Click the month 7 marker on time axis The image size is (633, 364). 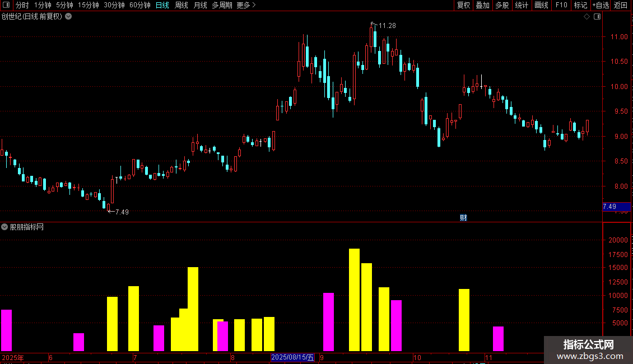135,357
